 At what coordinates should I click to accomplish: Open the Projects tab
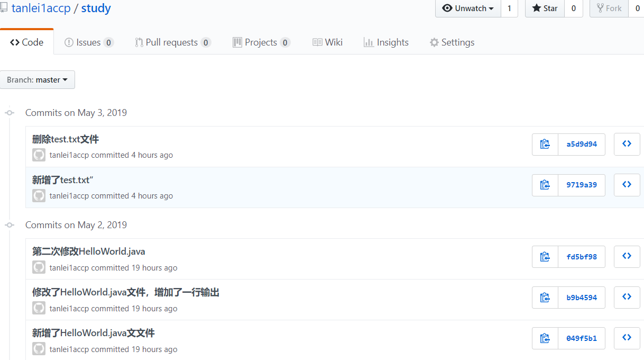[x=261, y=42]
